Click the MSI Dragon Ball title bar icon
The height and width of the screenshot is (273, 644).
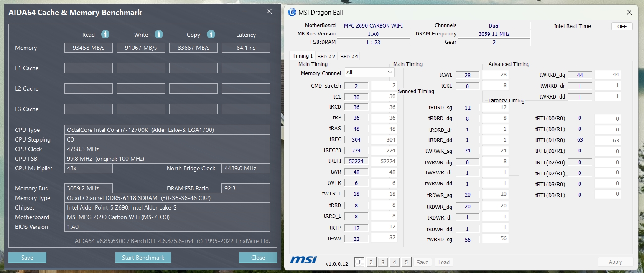292,12
